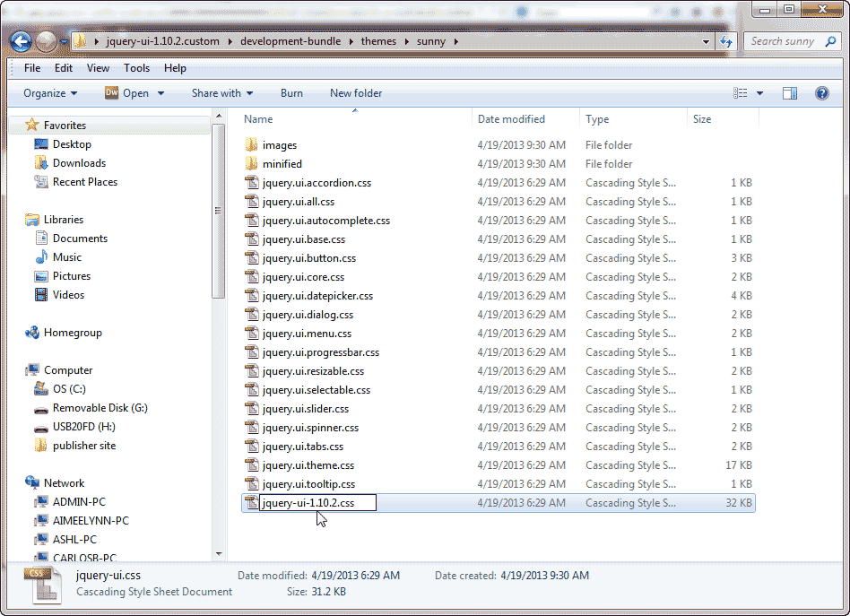Open the File menu

32,68
